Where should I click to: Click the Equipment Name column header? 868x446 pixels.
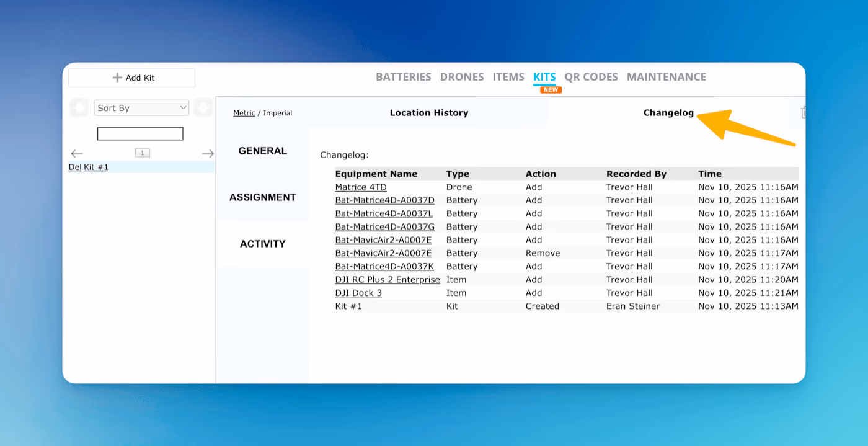click(x=376, y=174)
